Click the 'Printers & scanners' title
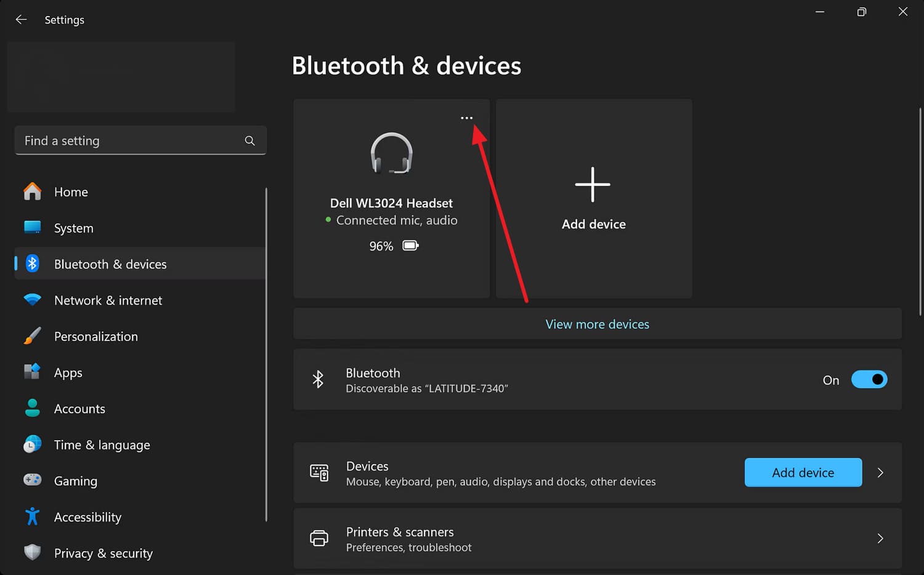This screenshot has width=924, height=575. coord(400,531)
